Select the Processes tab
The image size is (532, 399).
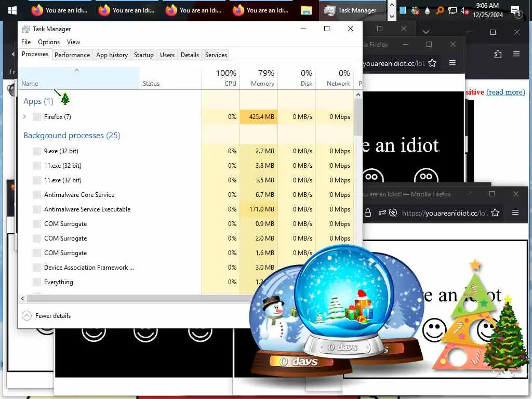[35, 54]
